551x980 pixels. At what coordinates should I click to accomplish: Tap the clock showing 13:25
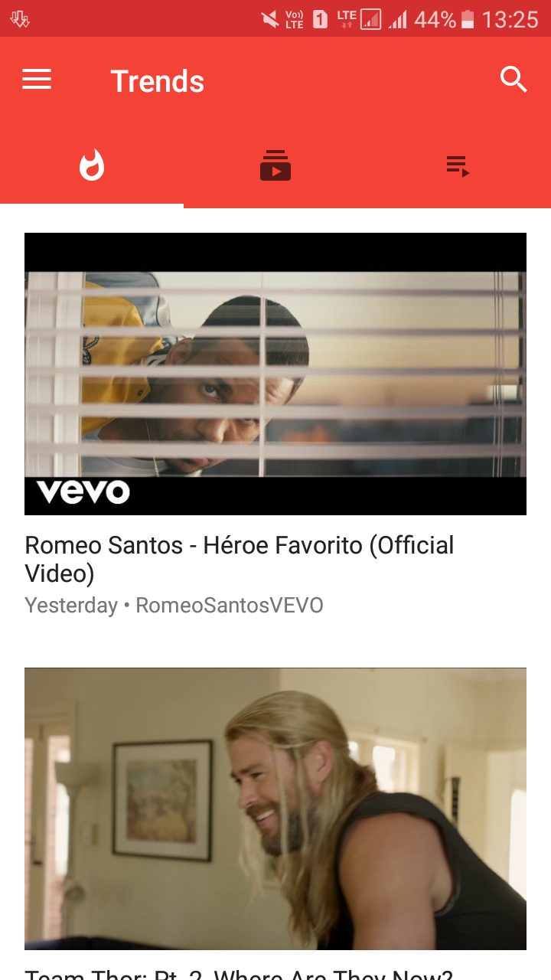510,19
